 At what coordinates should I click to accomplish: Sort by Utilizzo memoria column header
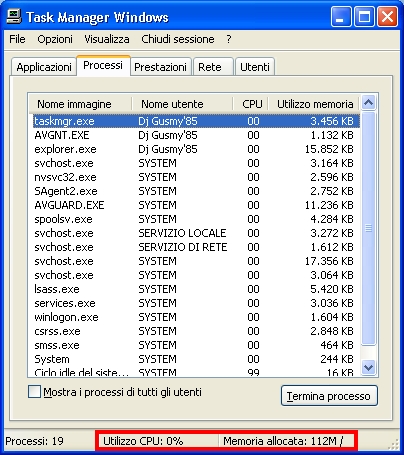point(314,104)
